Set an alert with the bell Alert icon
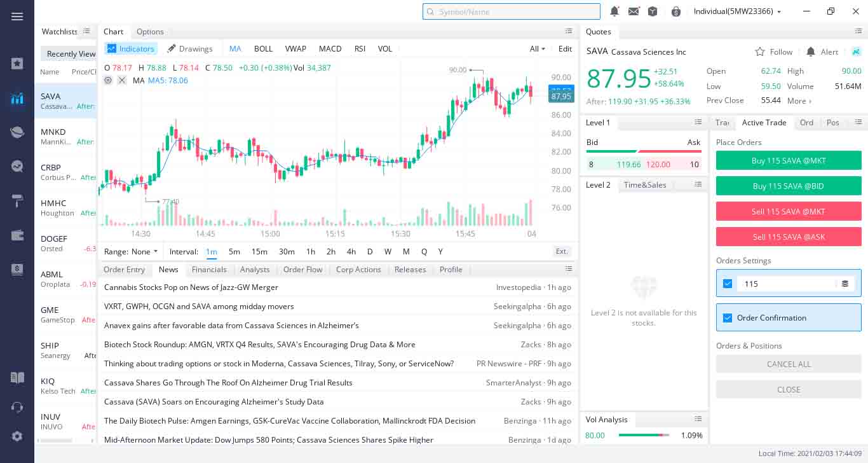Screen dimensions: 868x463 [x=811, y=52]
